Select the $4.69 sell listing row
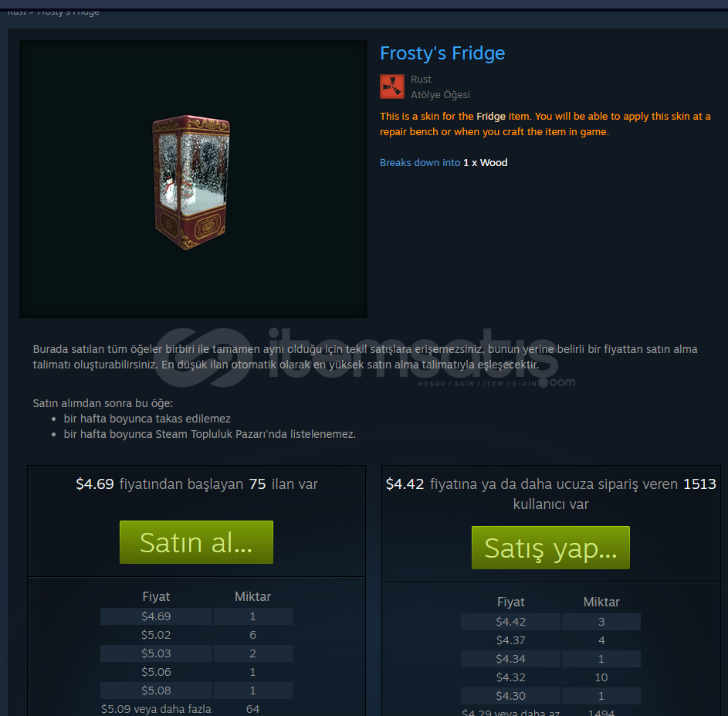728x716 pixels. [x=196, y=616]
